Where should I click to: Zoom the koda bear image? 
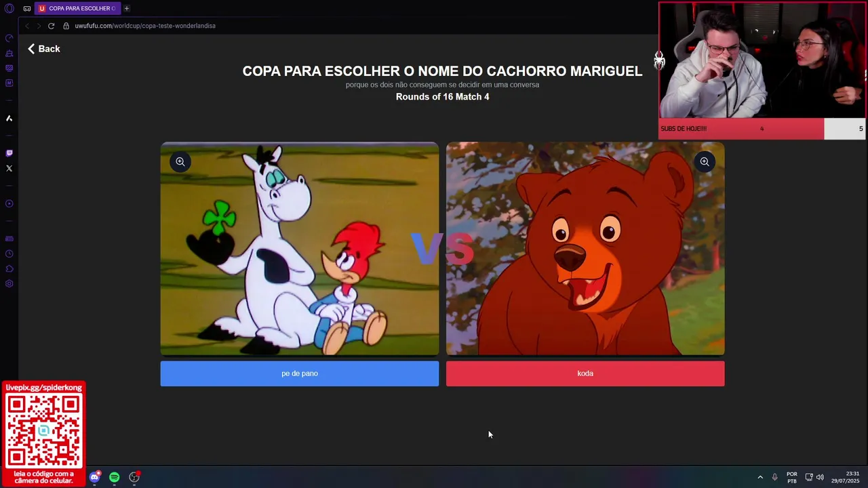click(x=705, y=161)
